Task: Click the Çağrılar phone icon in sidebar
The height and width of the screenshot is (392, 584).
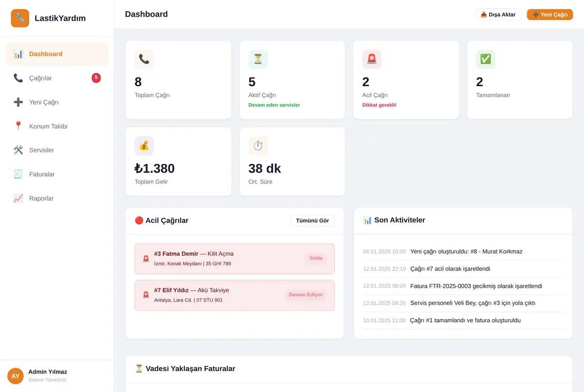Action: point(18,78)
